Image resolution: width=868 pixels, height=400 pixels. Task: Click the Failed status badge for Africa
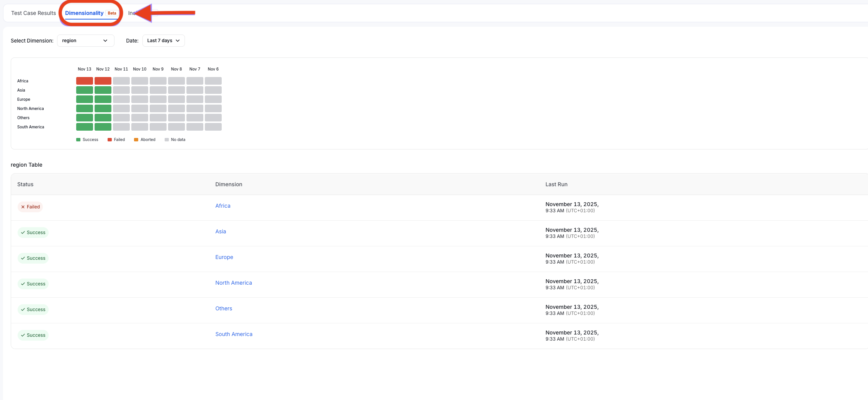point(30,207)
